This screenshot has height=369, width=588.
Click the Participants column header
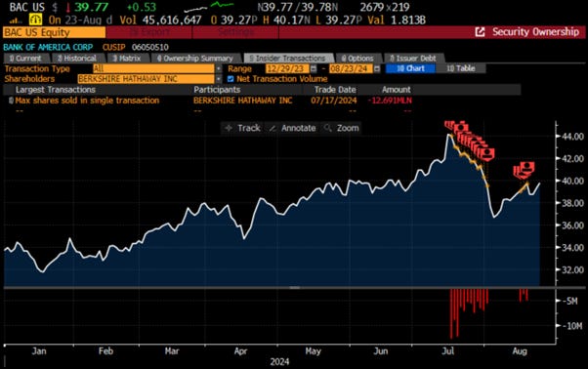tap(217, 90)
